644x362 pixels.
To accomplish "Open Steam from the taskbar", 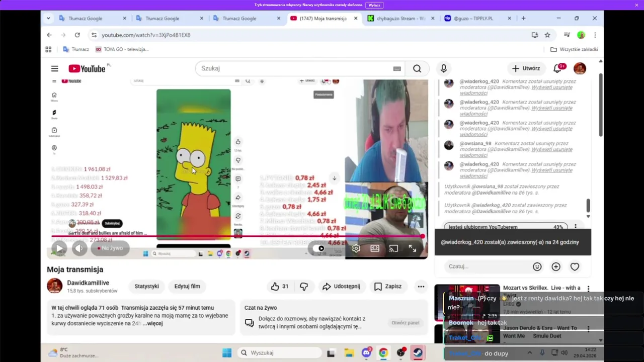I will (x=418, y=353).
